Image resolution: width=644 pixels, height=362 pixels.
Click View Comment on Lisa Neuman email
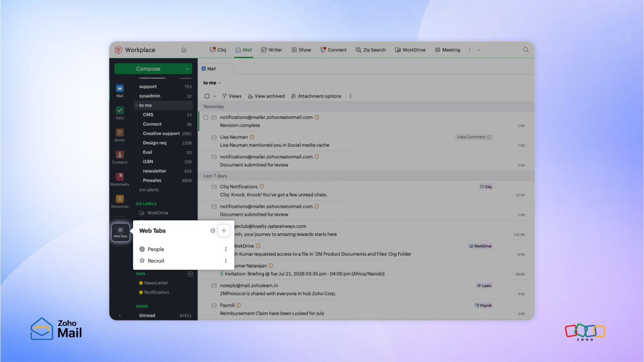pyautogui.click(x=474, y=137)
